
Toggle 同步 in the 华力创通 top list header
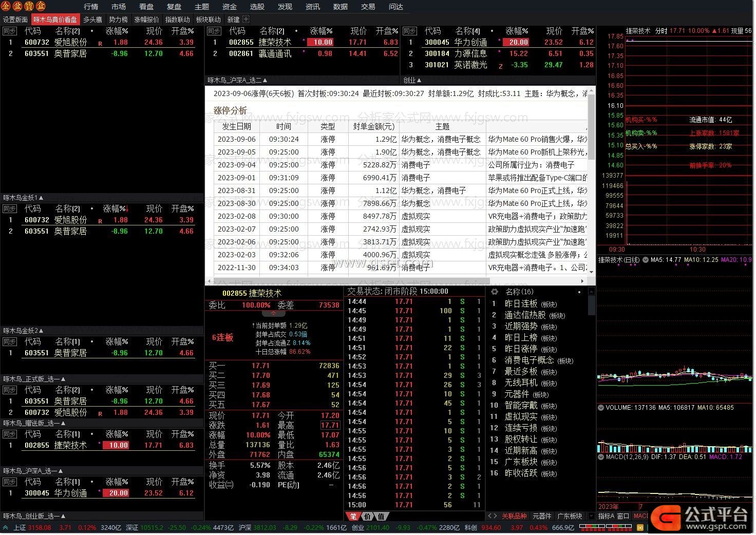(410, 31)
